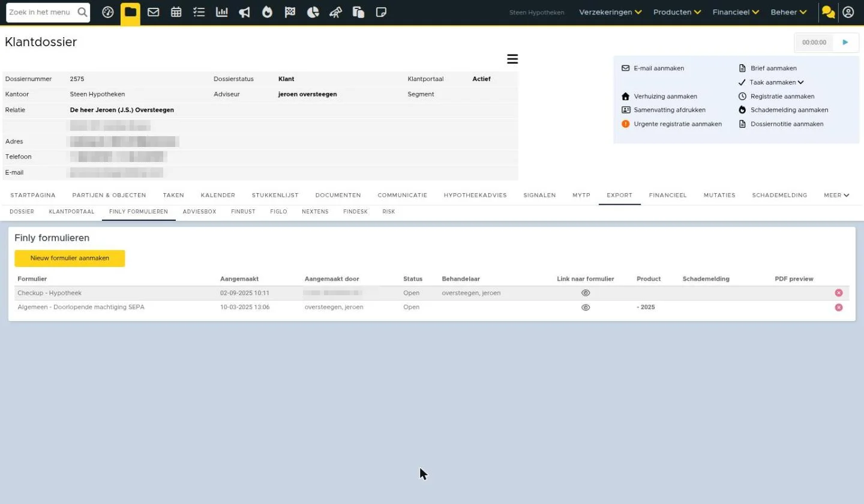Expand the Producten dropdown menu
The height and width of the screenshot is (504, 864).
tap(677, 12)
